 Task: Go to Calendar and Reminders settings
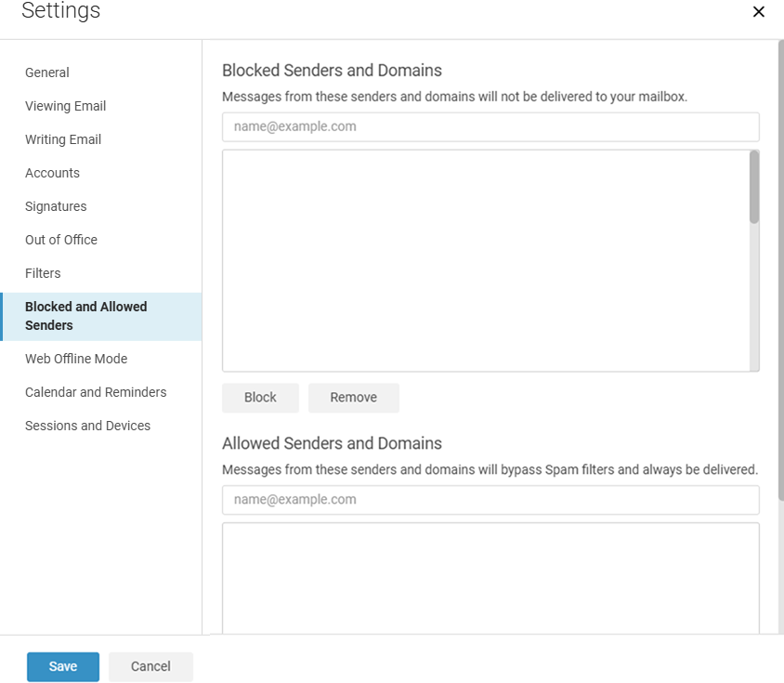[x=96, y=392]
